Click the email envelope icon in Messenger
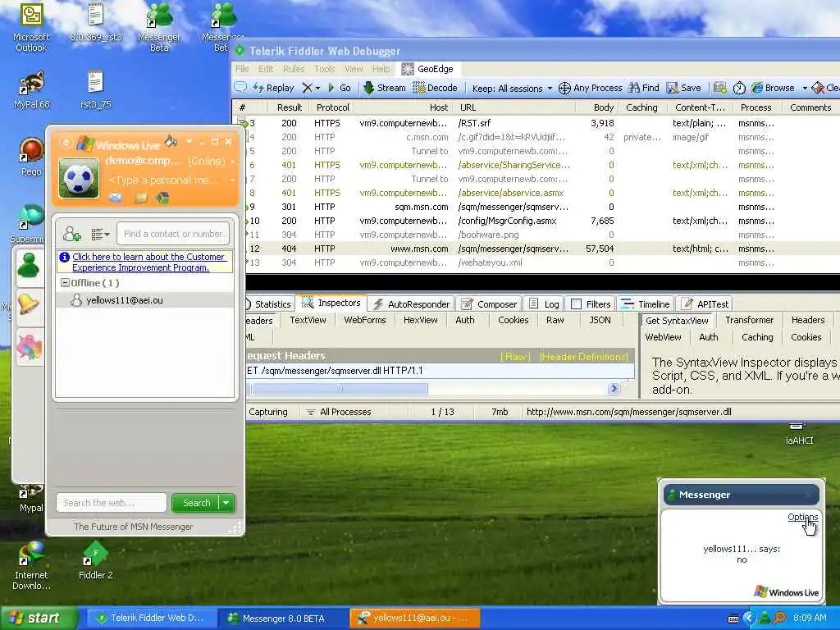 (115, 198)
